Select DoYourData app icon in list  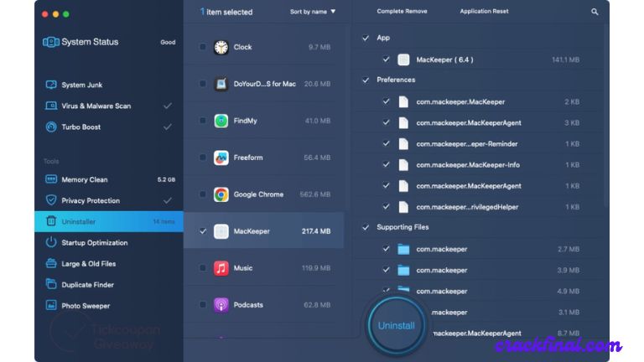(x=221, y=84)
